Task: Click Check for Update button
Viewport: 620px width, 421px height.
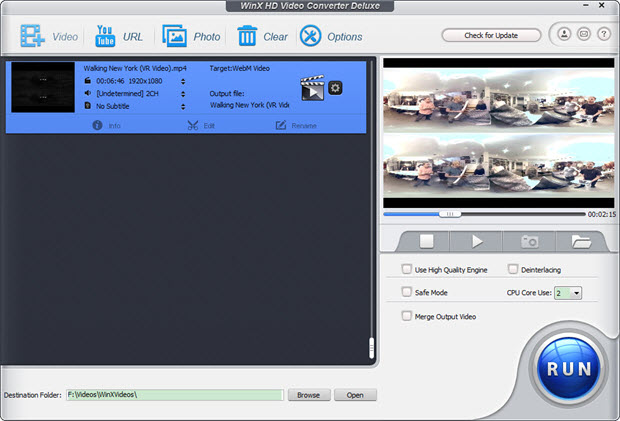Action: pyautogui.click(x=491, y=35)
